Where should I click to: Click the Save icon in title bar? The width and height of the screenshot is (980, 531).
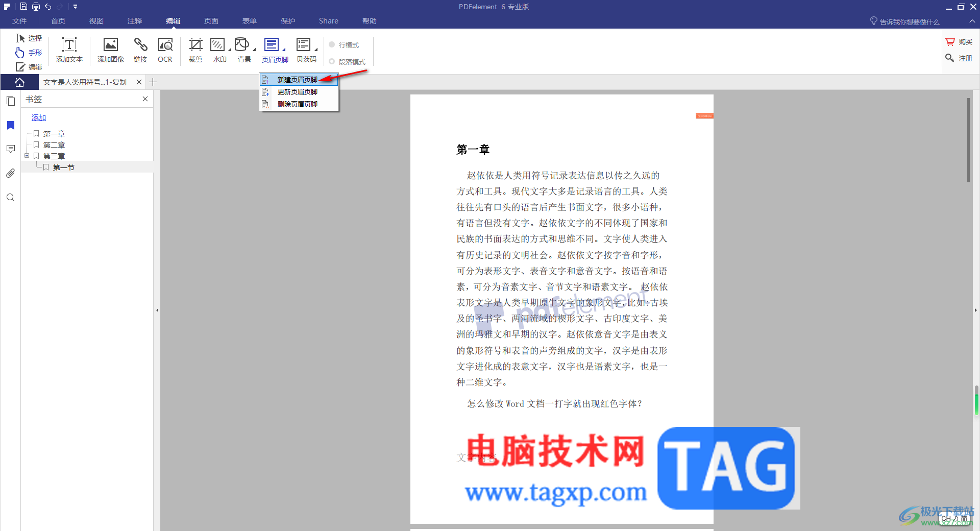[x=23, y=7]
